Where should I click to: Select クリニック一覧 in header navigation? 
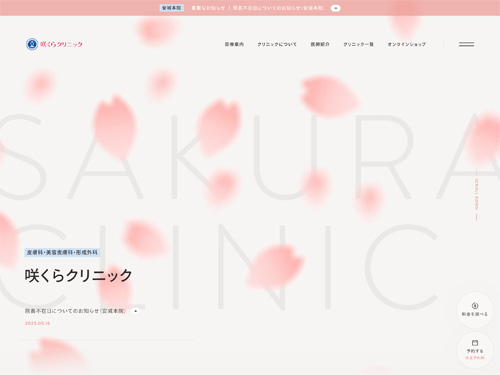coord(358,44)
